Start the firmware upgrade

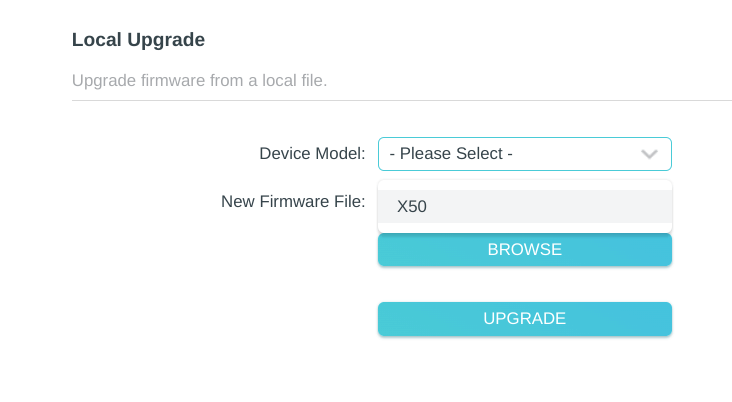click(524, 319)
